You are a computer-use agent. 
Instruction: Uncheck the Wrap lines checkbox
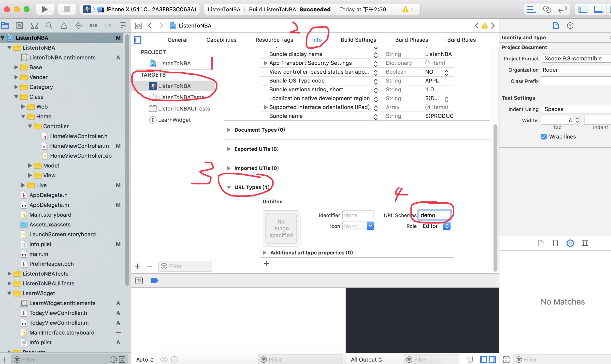click(x=543, y=137)
